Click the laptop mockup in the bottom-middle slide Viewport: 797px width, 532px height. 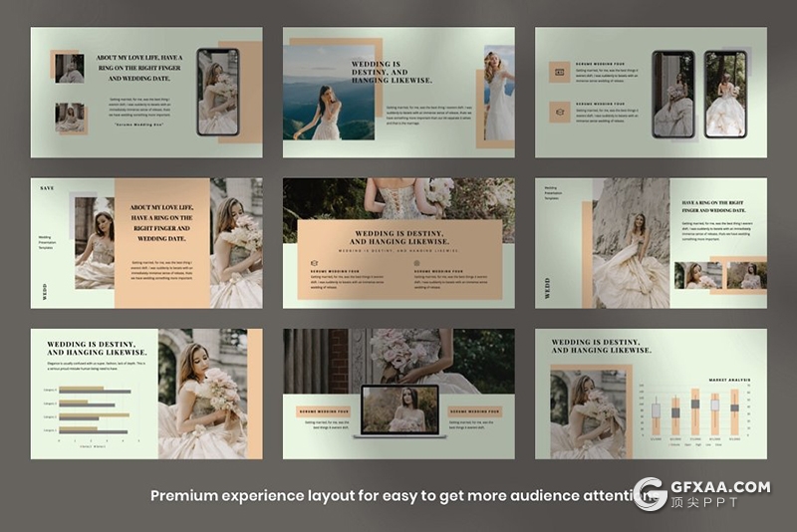(398, 410)
